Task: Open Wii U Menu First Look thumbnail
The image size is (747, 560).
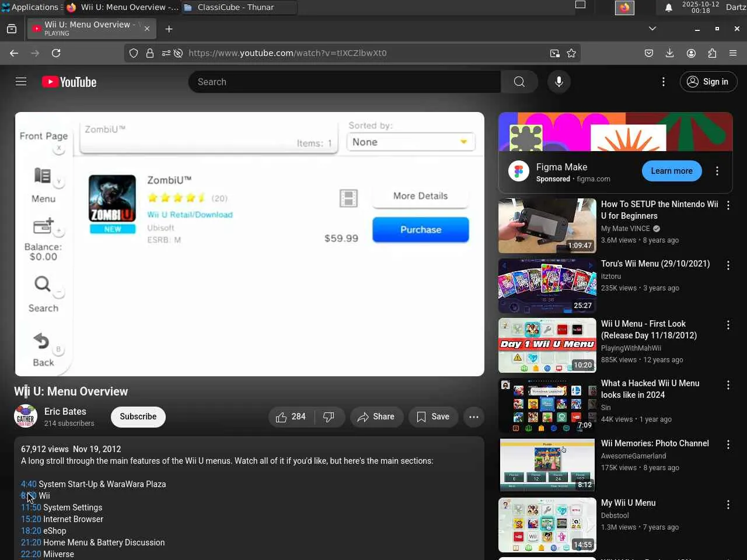Action: [x=547, y=345]
